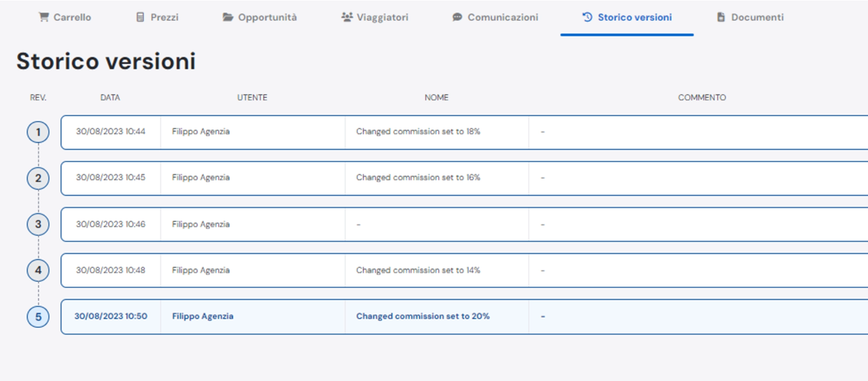Select revision 2 circle marker
This screenshot has height=381, width=868.
38,178
